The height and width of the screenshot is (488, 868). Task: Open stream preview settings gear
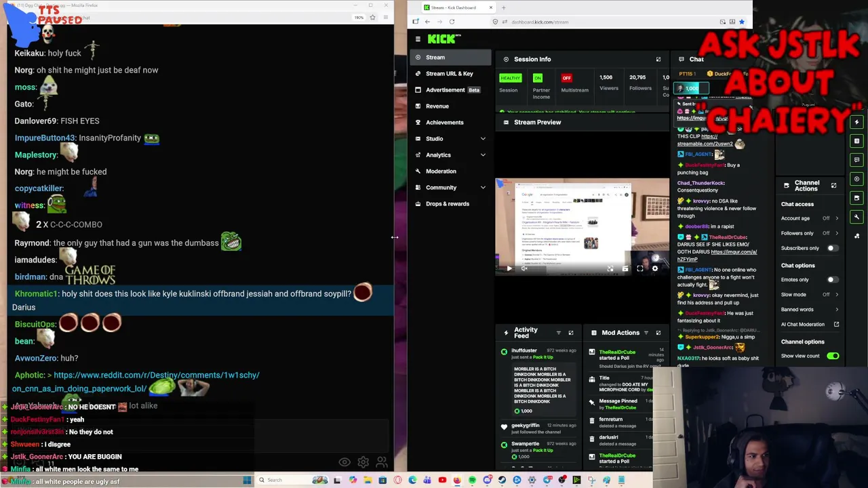(x=654, y=268)
